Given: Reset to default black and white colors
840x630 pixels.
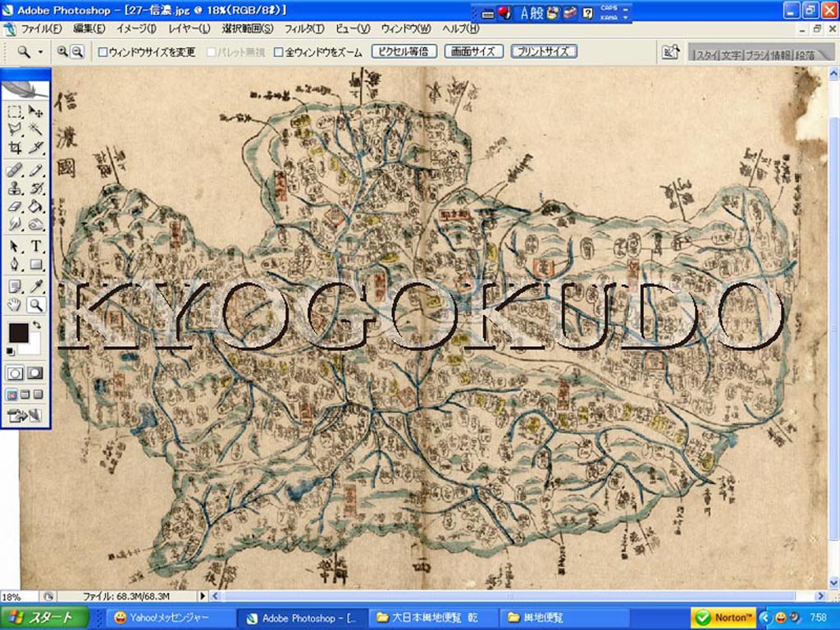Looking at the screenshot, I should tap(11, 351).
